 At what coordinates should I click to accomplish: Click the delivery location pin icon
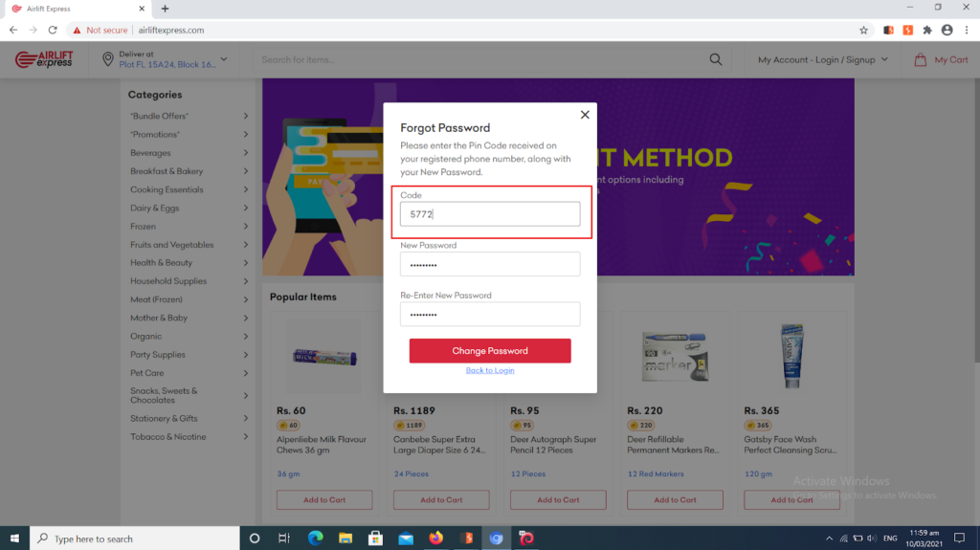(107, 60)
